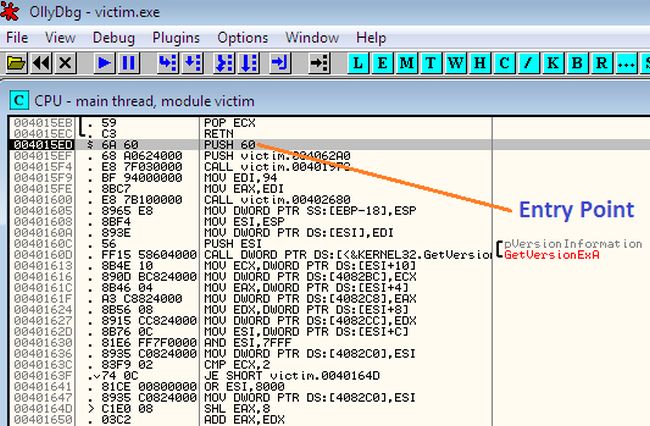The height and width of the screenshot is (426, 650).
Task: Select the PUSH ESI instruction
Action: click(233, 244)
